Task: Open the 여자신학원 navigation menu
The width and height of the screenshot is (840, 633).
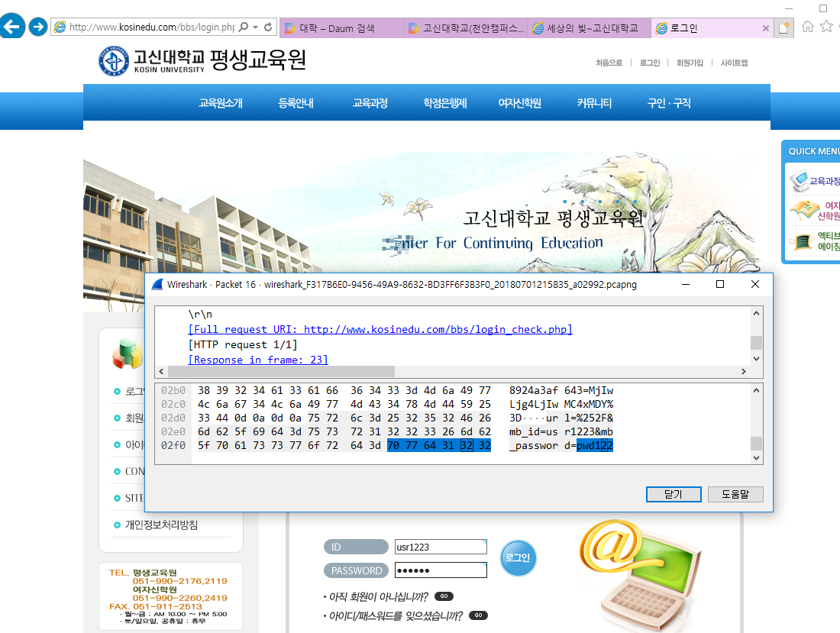Action: pos(519,103)
